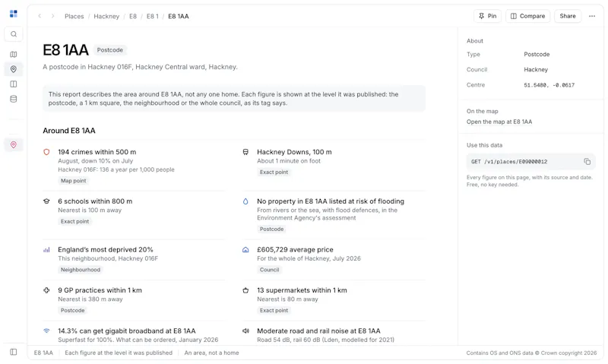Click 'Each figure at the level it was published' in status bar

point(119,353)
